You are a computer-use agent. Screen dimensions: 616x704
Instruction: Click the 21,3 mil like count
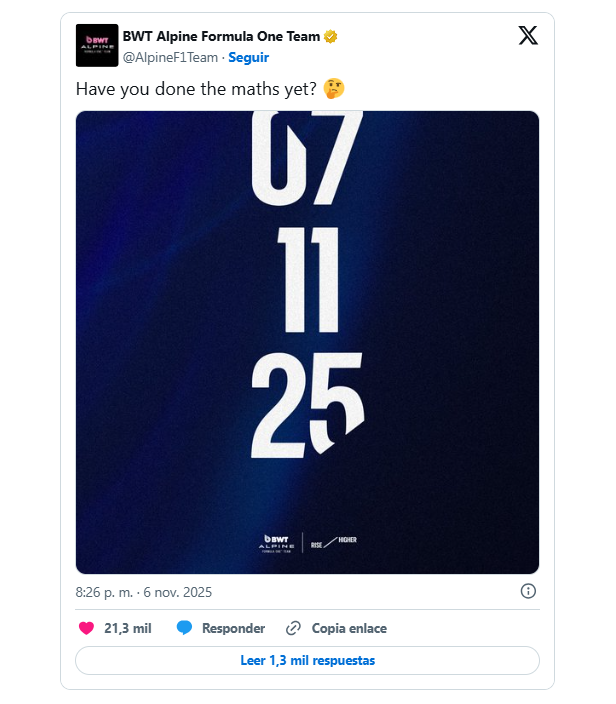click(x=127, y=628)
